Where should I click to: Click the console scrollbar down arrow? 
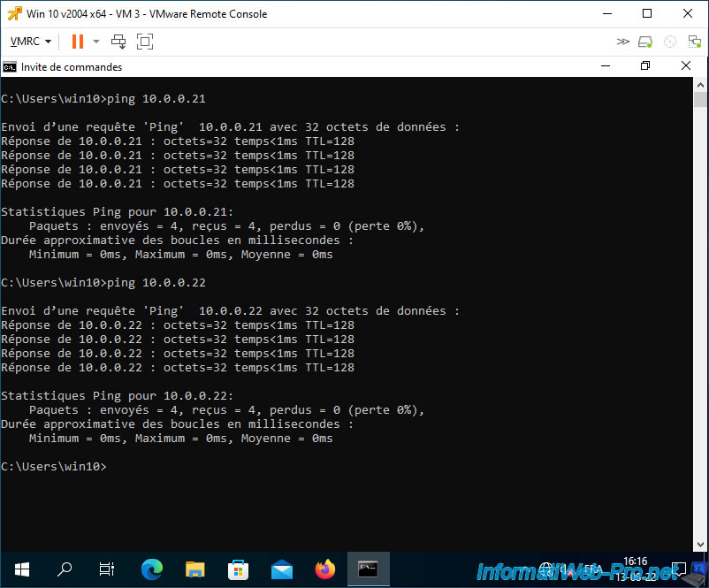700,544
